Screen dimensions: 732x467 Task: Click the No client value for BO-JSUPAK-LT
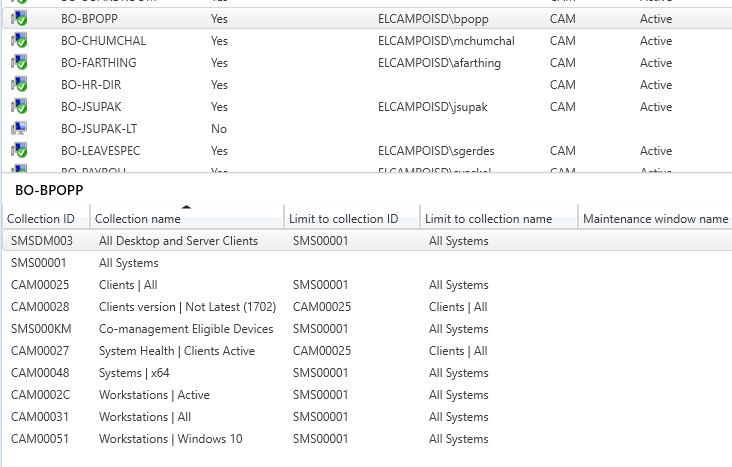pos(219,128)
